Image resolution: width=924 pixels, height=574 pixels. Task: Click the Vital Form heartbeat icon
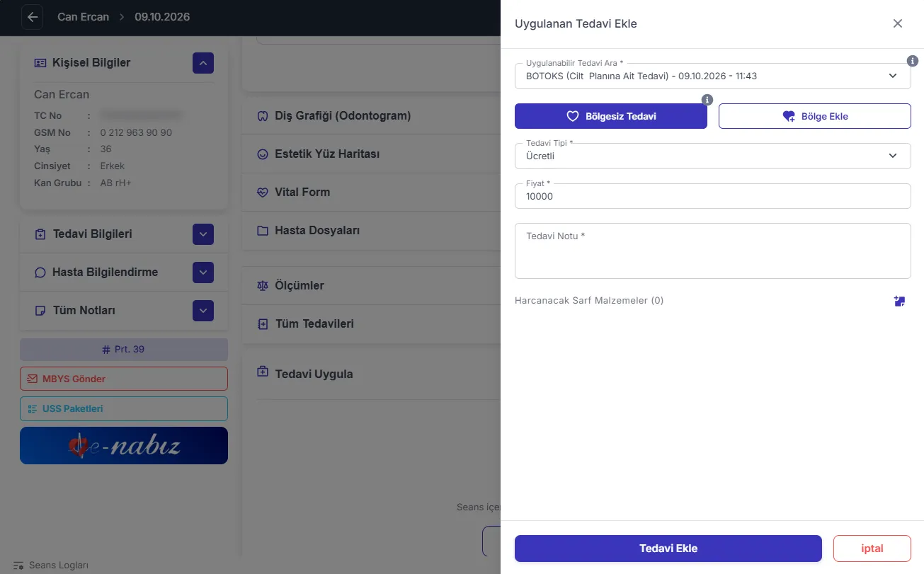[x=262, y=193]
